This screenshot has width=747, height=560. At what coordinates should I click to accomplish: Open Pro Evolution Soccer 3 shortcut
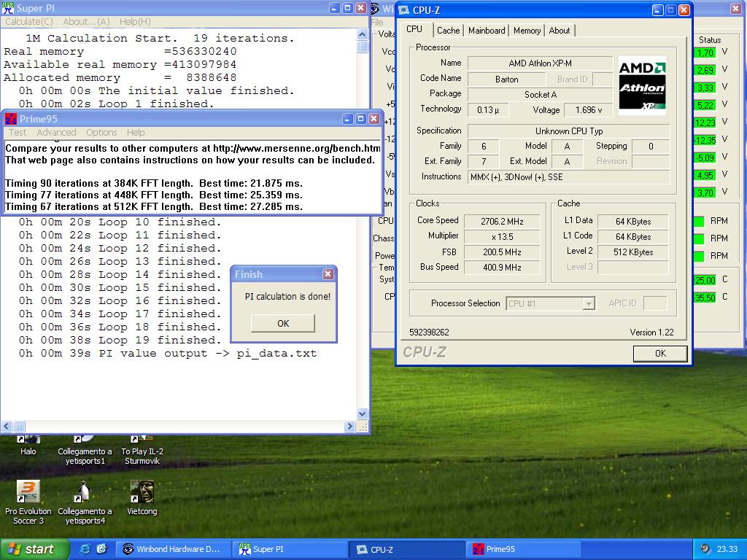click(x=28, y=502)
